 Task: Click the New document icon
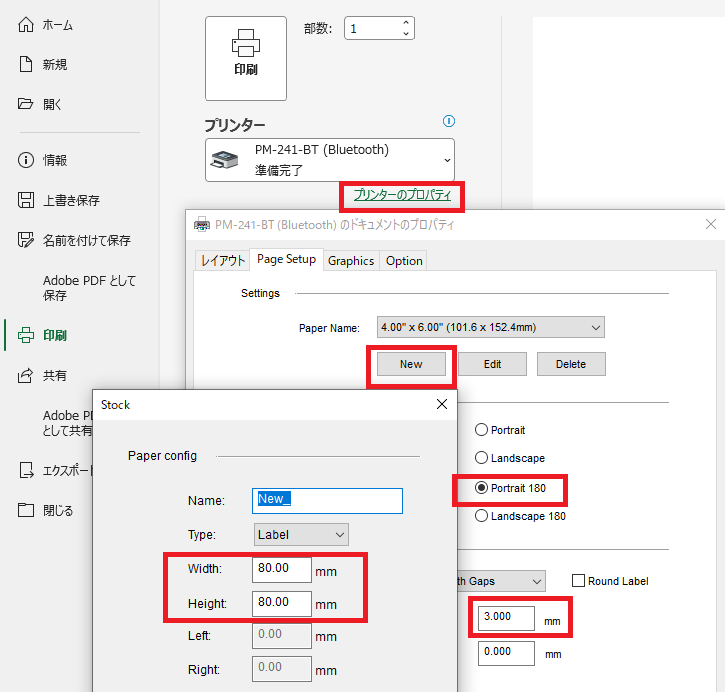coord(27,65)
